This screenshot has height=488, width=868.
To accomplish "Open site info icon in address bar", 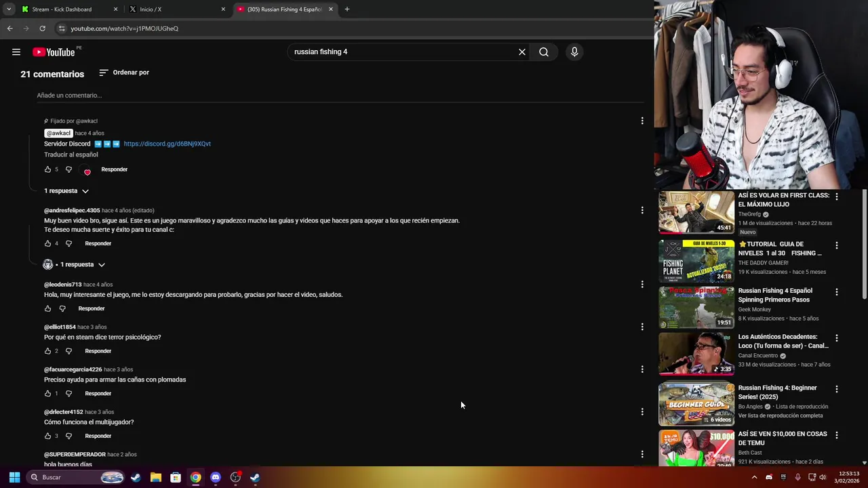I will point(62,28).
